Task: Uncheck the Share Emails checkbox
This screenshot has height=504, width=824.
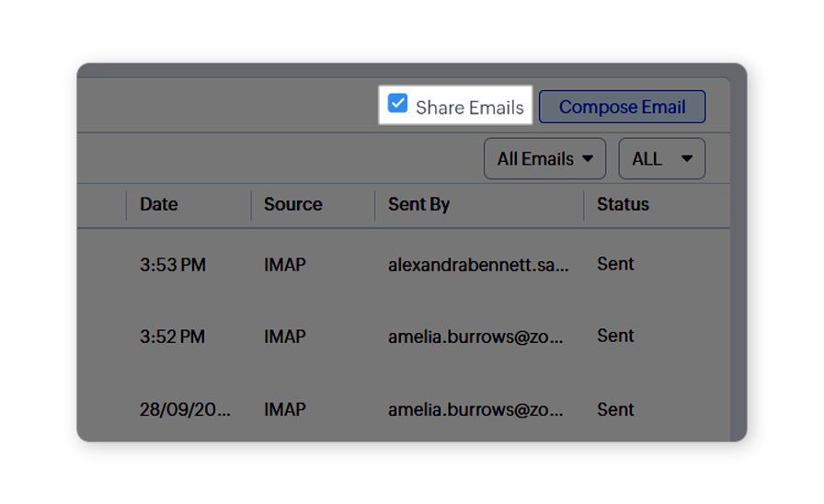Action: (x=398, y=104)
